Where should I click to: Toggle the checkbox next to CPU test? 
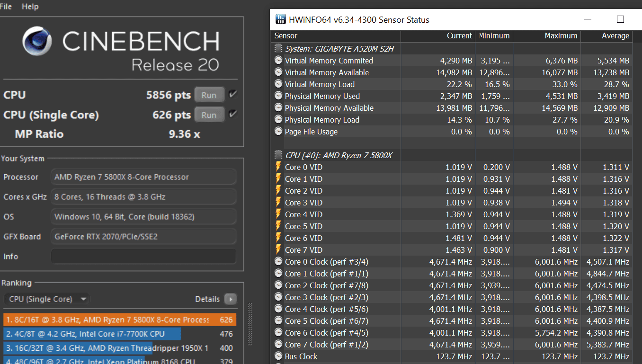tap(232, 94)
